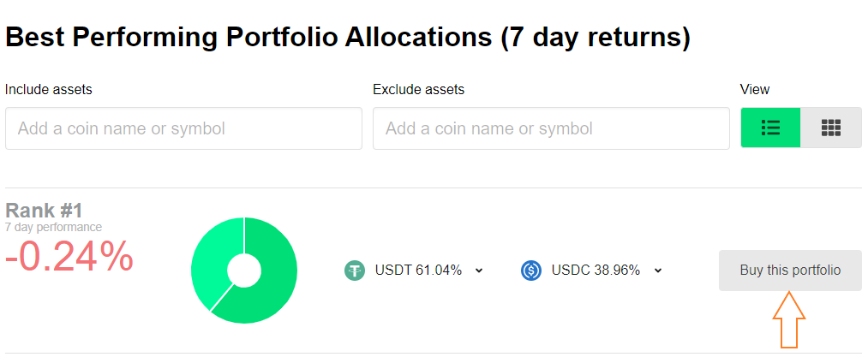Image resolution: width=868 pixels, height=357 pixels.
Task: Switch to list view icon
Action: point(770,128)
